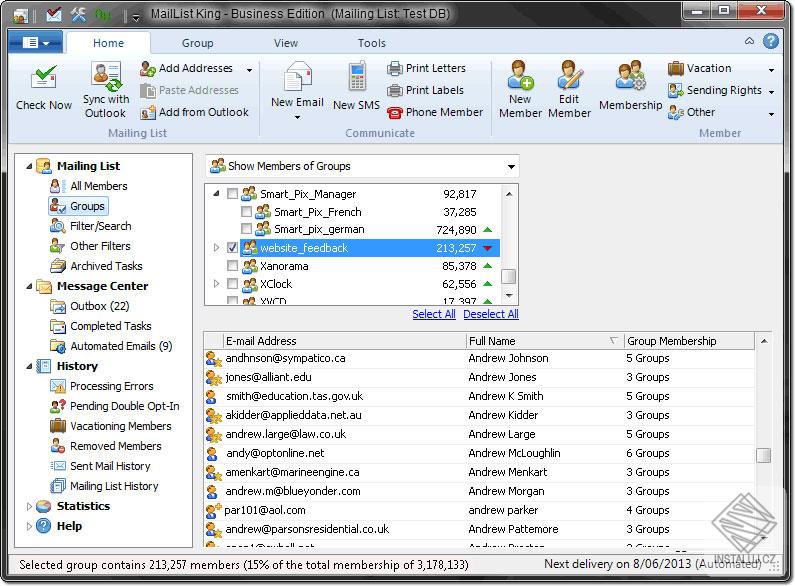Image resolution: width=795 pixels, height=586 pixels.
Task: Click Sync with Outlook icon
Action: [x=106, y=76]
